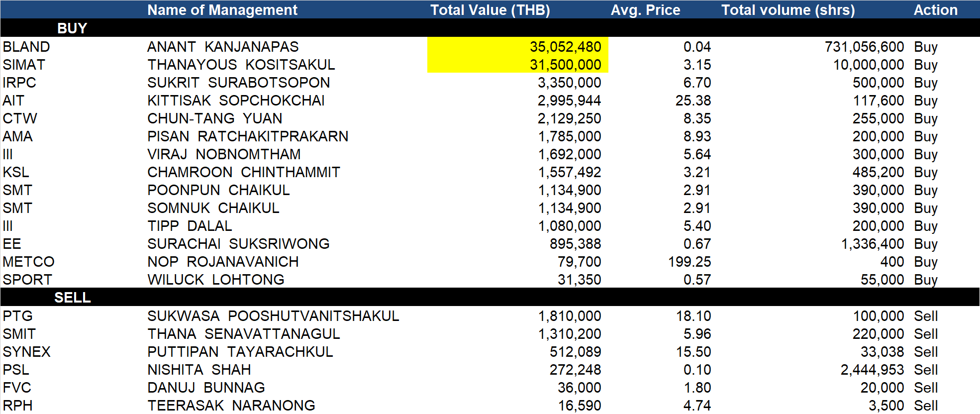
Task: Click the highlighted value 35,052,480
Action: click(565, 47)
